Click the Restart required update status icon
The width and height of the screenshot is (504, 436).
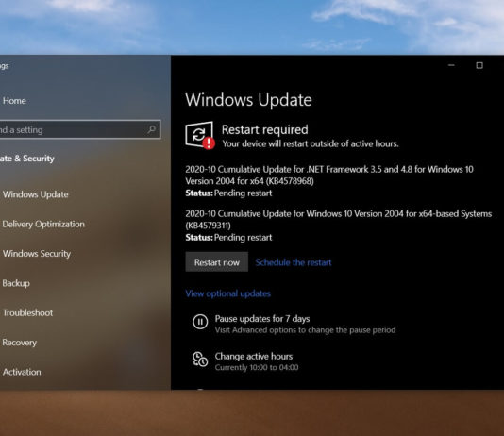tap(200, 135)
